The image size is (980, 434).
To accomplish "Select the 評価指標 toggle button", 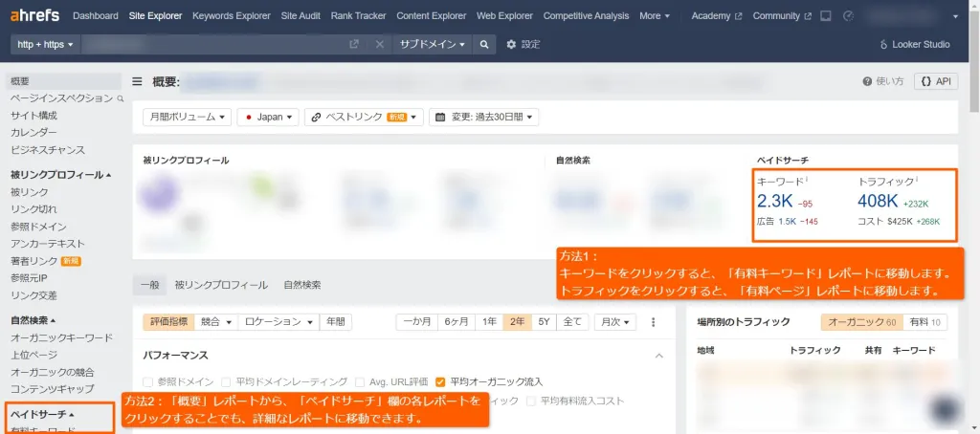I will (x=168, y=322).
